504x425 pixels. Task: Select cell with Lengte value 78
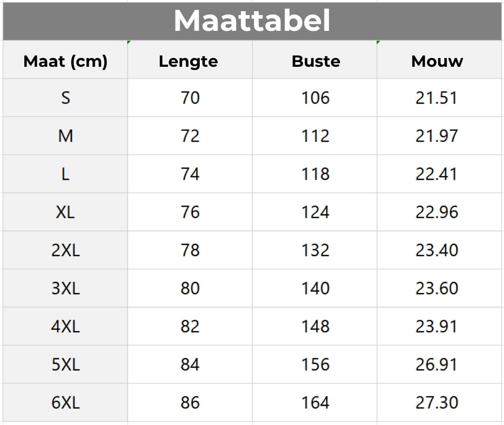[190, 250]
